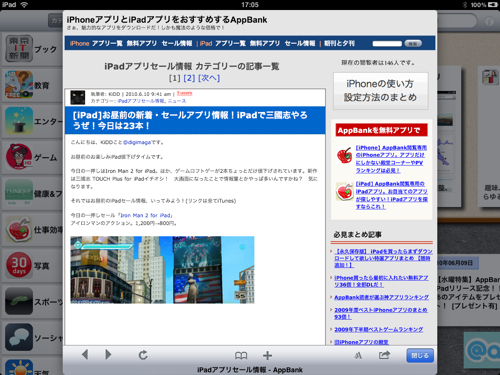
Task: Tap the Wi-Fi indicator in status bar
Action: coord(24,5)
